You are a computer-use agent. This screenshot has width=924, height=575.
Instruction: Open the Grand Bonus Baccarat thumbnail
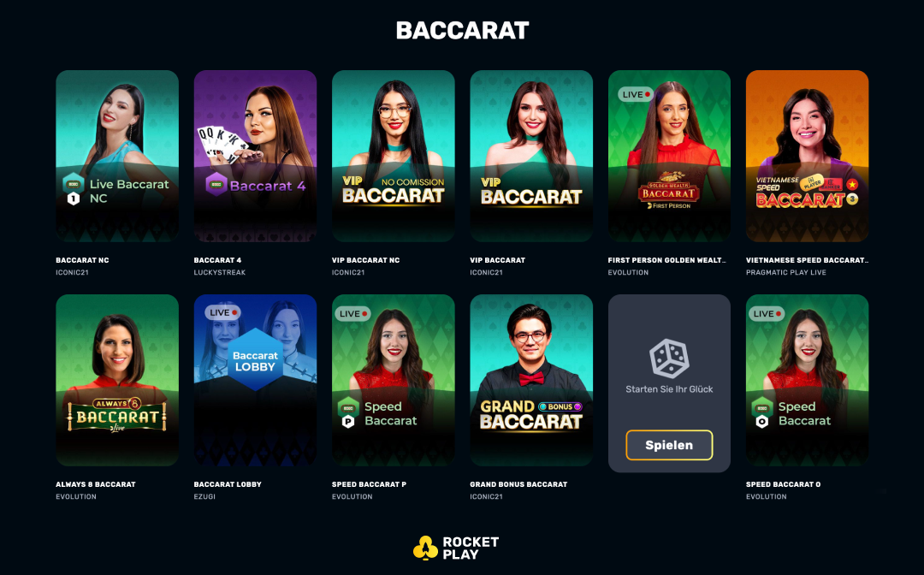click(531, 381)
